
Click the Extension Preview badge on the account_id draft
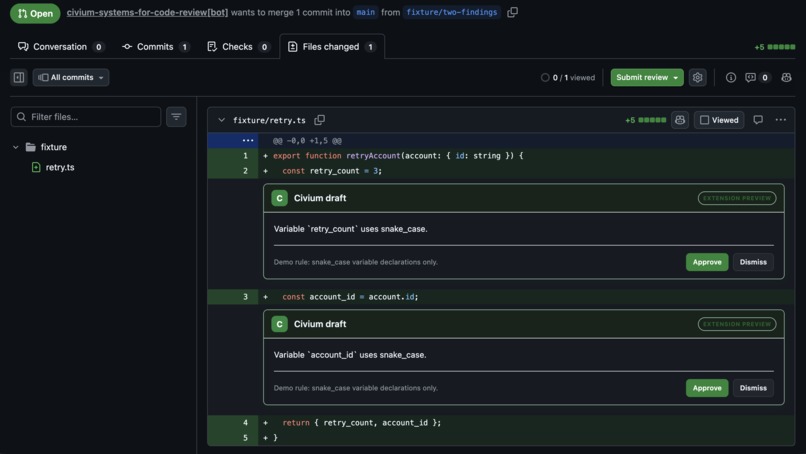pyautogui.click(x=737, y=324)
